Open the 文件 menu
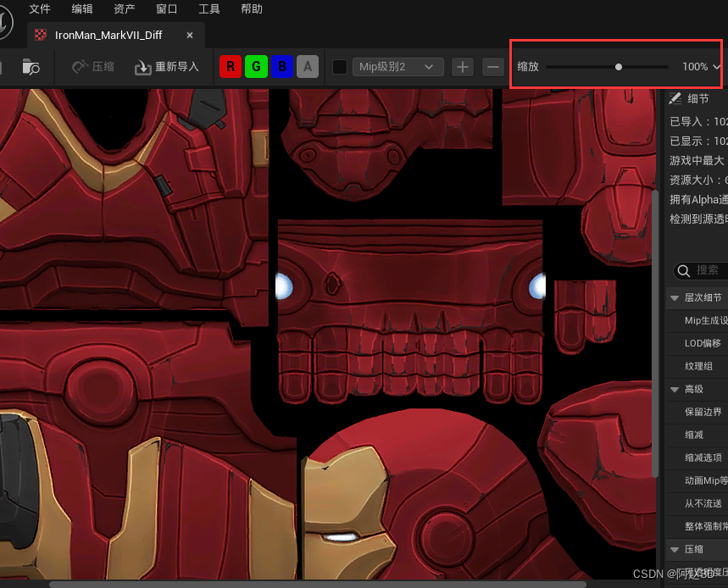728x588 pixels. [40, 8]
